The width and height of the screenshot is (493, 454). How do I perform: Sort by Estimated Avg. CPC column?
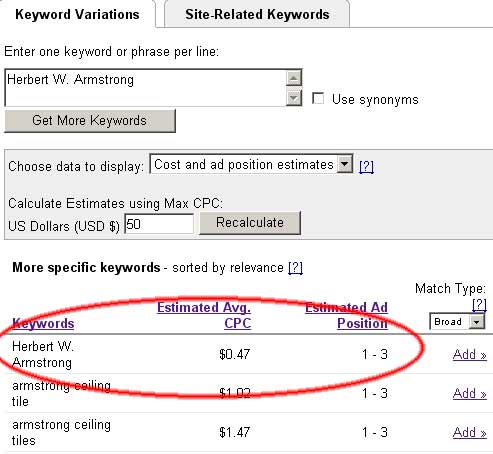pos(204,315)
